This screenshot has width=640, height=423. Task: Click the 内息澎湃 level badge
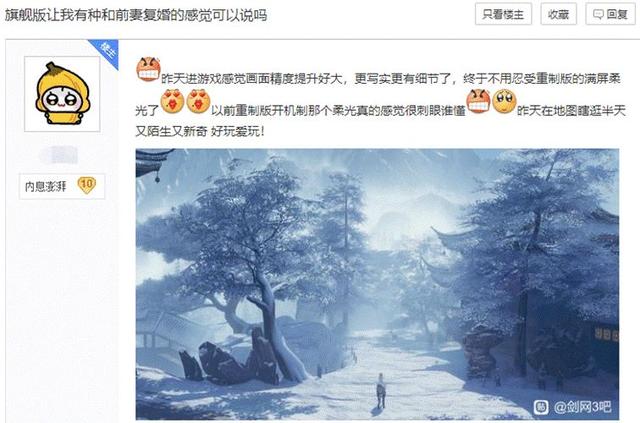(x=62, y=186)
